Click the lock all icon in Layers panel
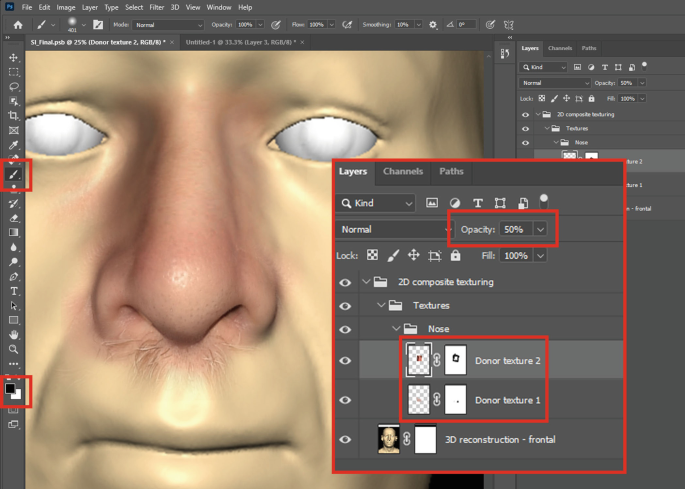Image resolution: width=685 pixels, height=489 pixels. [x=455, y=256]
